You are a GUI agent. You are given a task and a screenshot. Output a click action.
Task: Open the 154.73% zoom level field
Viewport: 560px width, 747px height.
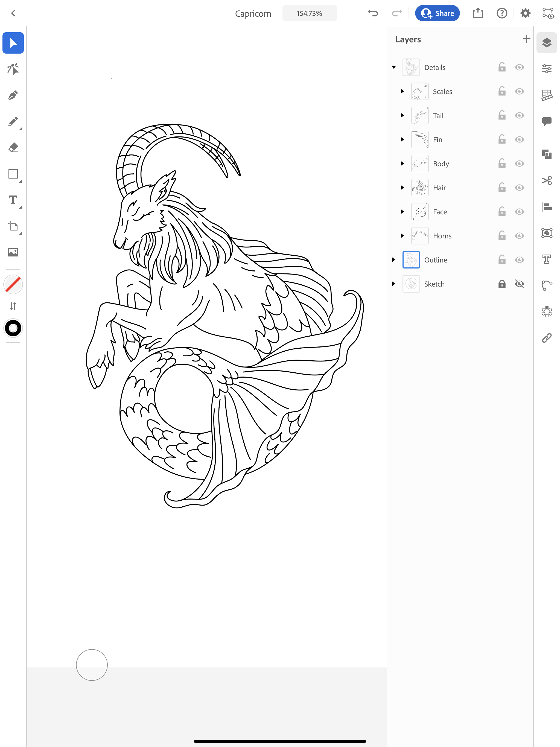click(x=309, y=13)
